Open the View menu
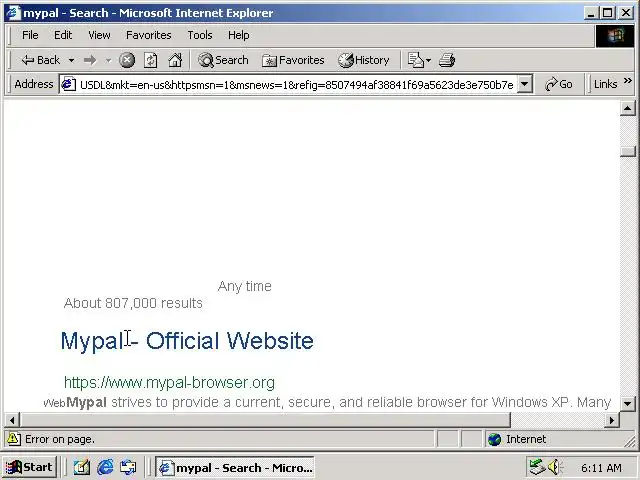 pos(99,35)
